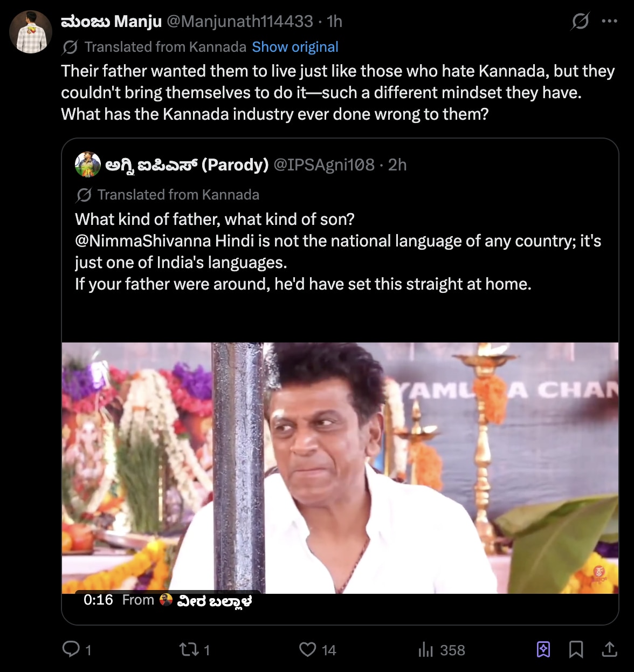Open the 1h timestamp of the post

tap(334, 21)
